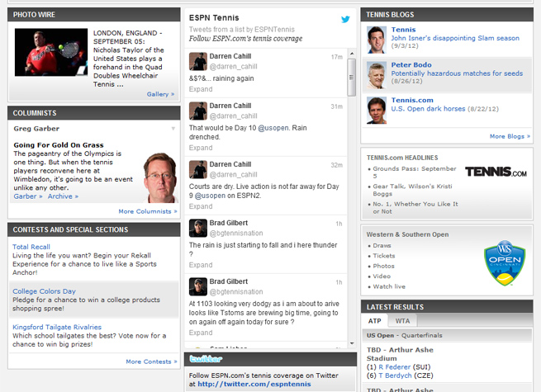
Task: Open the 'Grounds Pass: September 5' headline
Action: point(415,172)
